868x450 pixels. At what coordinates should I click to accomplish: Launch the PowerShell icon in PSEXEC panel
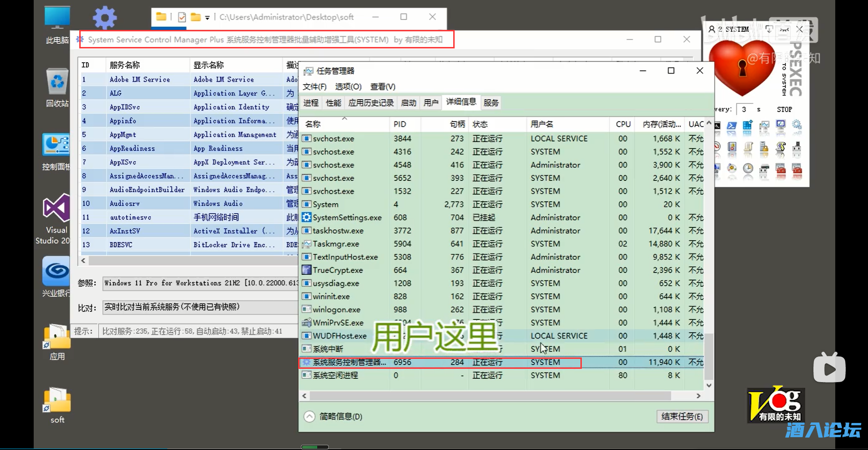click(x=732, y=125)
